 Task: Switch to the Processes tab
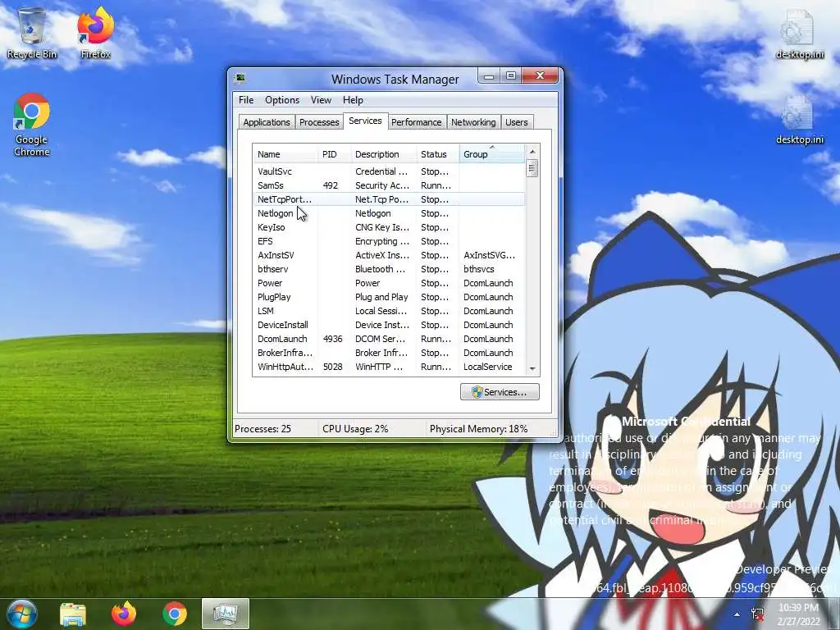click(x=319, y=122)
